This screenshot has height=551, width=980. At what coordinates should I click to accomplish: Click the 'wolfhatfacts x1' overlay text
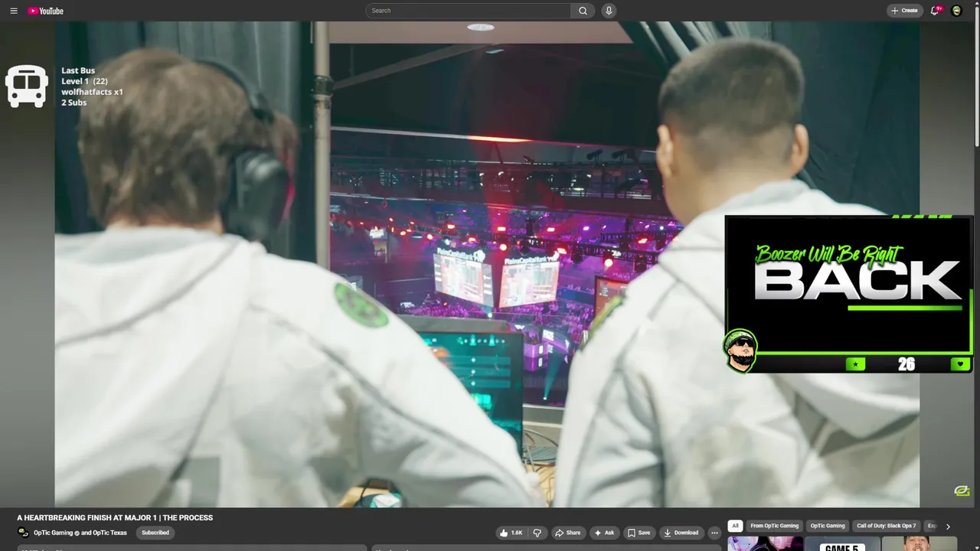[x=92, y=92]
